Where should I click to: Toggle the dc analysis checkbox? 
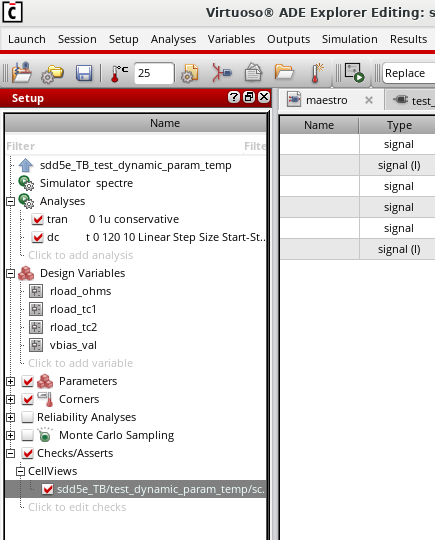pos(37,237)
